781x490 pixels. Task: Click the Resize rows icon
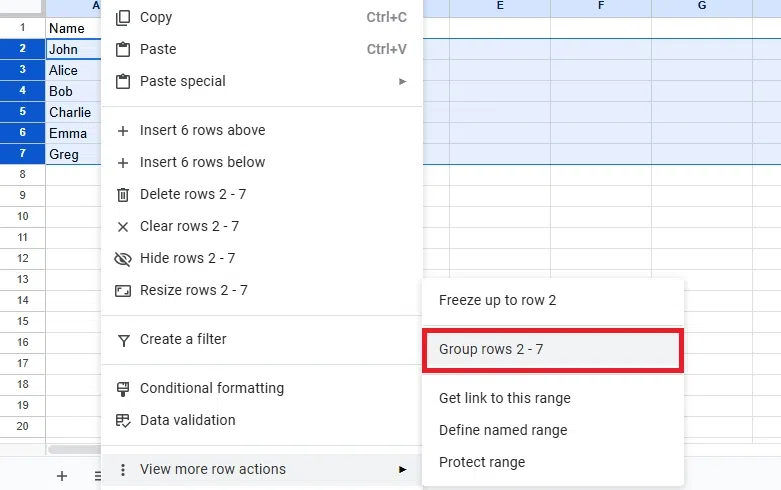tap(123, 290)
